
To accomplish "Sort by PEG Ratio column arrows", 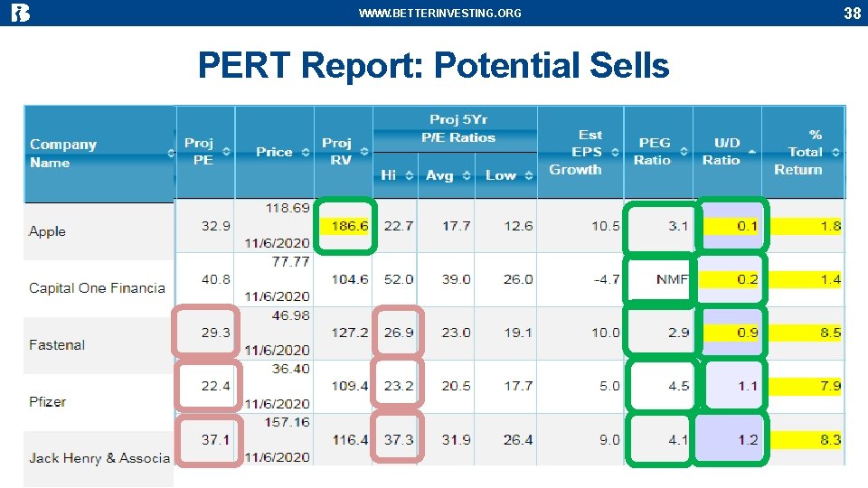I will (x=684, y=152).
